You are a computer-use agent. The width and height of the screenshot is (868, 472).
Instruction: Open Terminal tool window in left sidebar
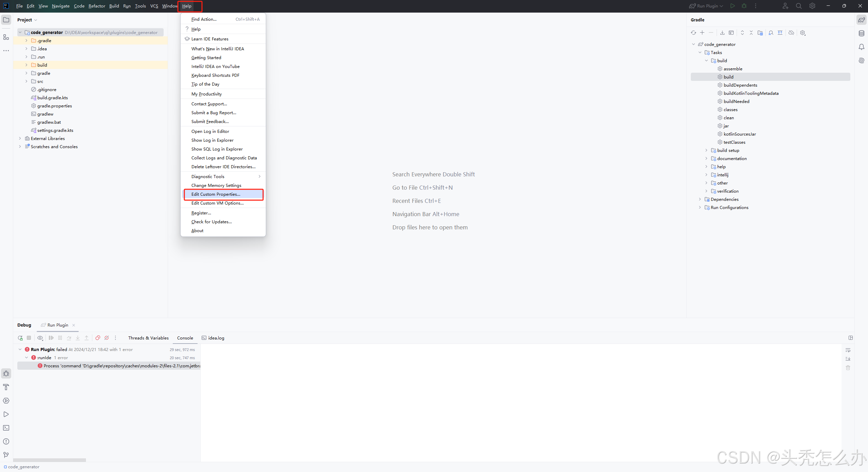coord(6,428)
